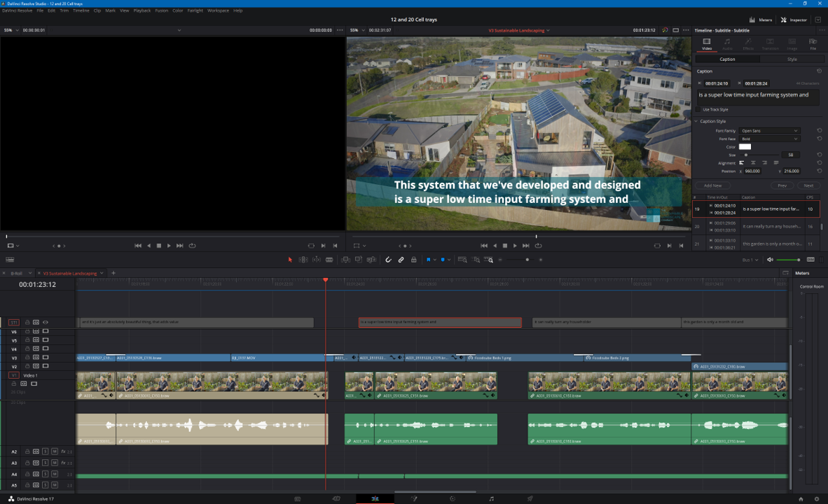Reset the caption Size setting
828x504 pixels.
819,155
